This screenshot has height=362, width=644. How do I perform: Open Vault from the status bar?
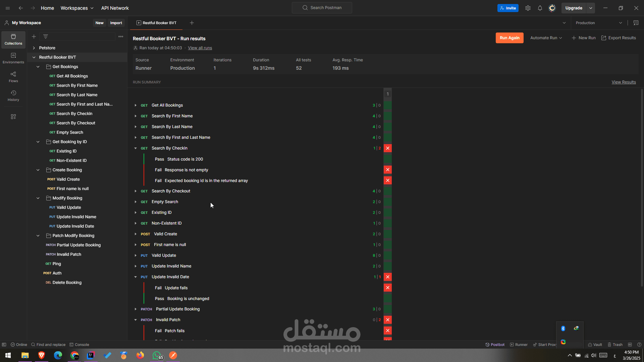click(x=595, y=345)
